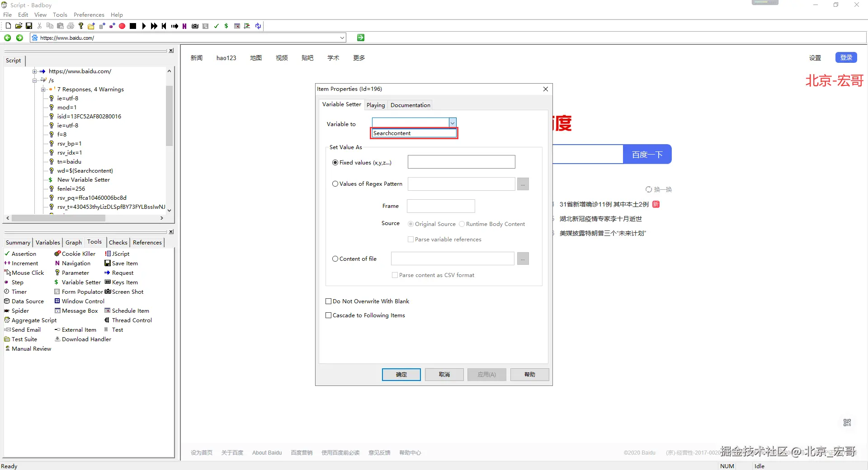Click the black Stop button in toolbar

click(x=133, y=26)
